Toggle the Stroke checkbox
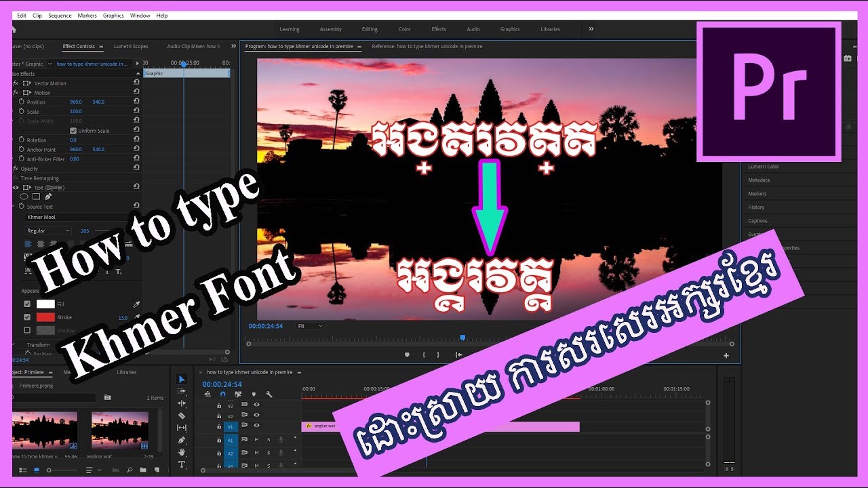This screenshot has width=868, height=488. click(27, 317)
